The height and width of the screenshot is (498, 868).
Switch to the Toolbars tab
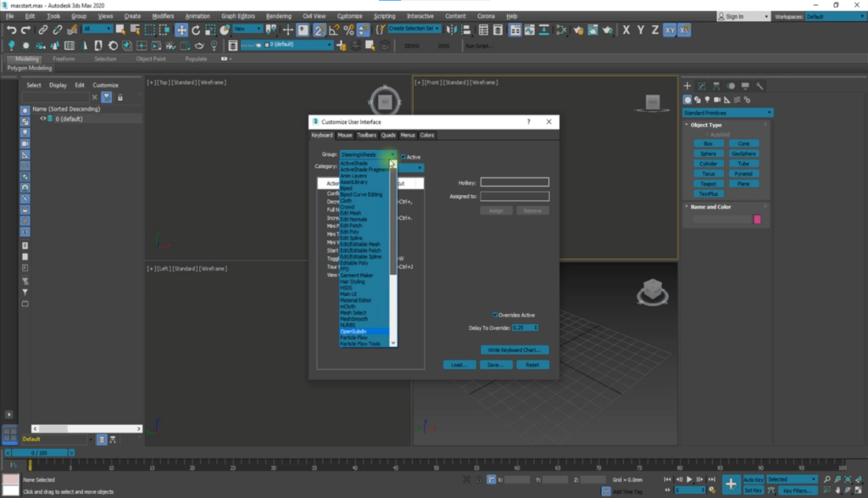pos(366,135)
